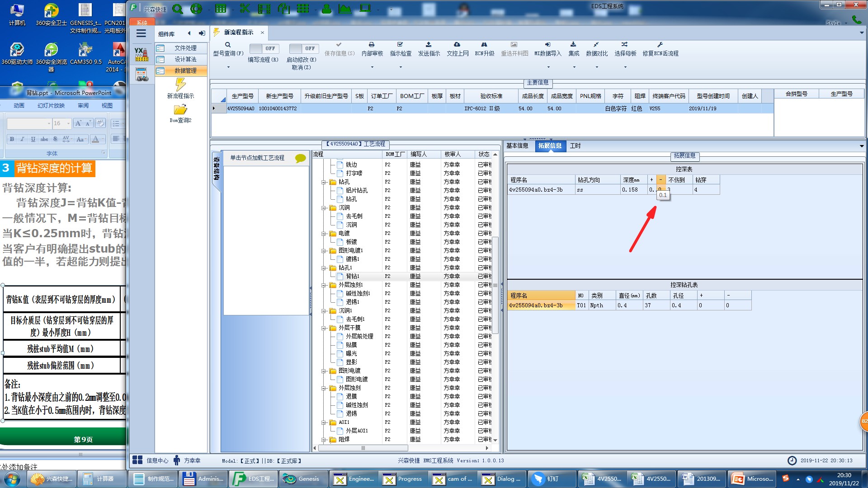Click the 发送指示 upload icon
Screen dimensions: 868x488
[429, 45]
